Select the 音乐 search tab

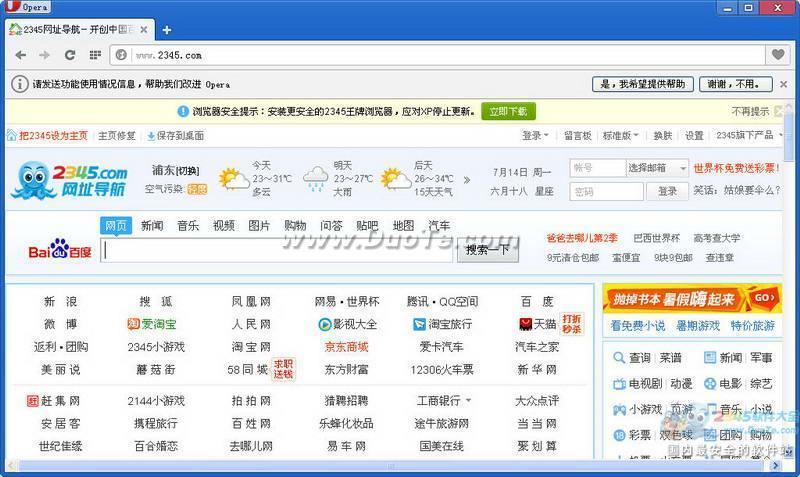point(188,225)
